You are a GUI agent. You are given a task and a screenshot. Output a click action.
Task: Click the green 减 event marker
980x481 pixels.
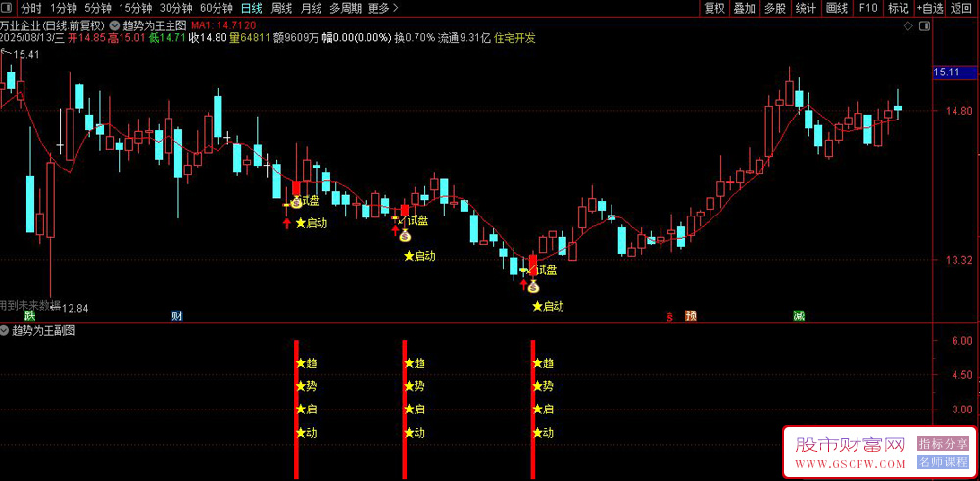tap(799, 315)
